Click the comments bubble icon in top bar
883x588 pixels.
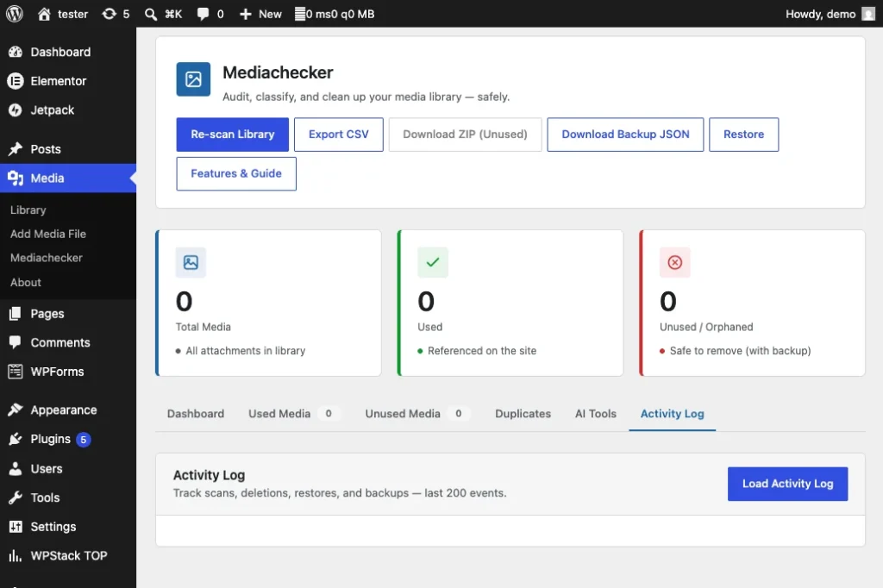pyautogui.click(x=203, y=14)
